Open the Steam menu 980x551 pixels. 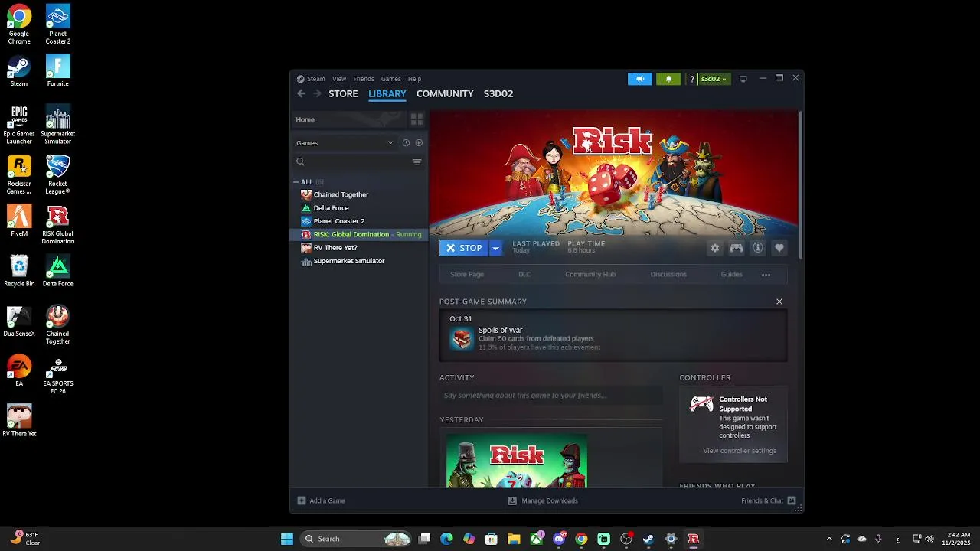[316, 79]
